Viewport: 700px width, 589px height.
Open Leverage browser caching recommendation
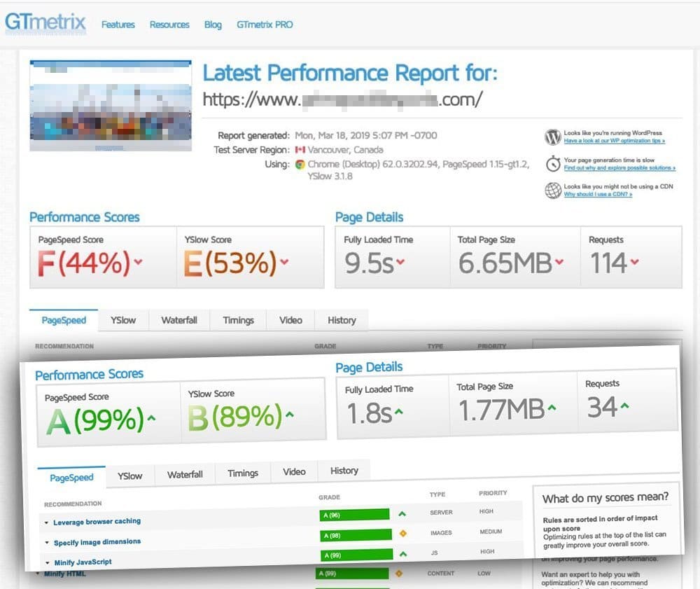tap(97, 522)
